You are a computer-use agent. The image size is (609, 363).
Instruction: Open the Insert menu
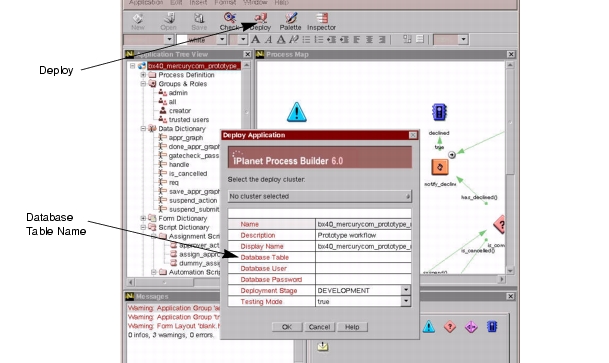pos(198,3)
